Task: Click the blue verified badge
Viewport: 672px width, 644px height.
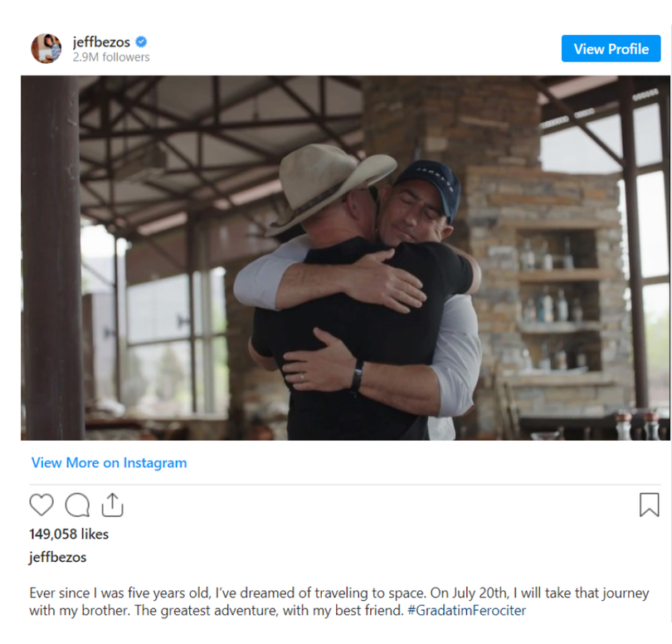Action: tap(142, 41)
